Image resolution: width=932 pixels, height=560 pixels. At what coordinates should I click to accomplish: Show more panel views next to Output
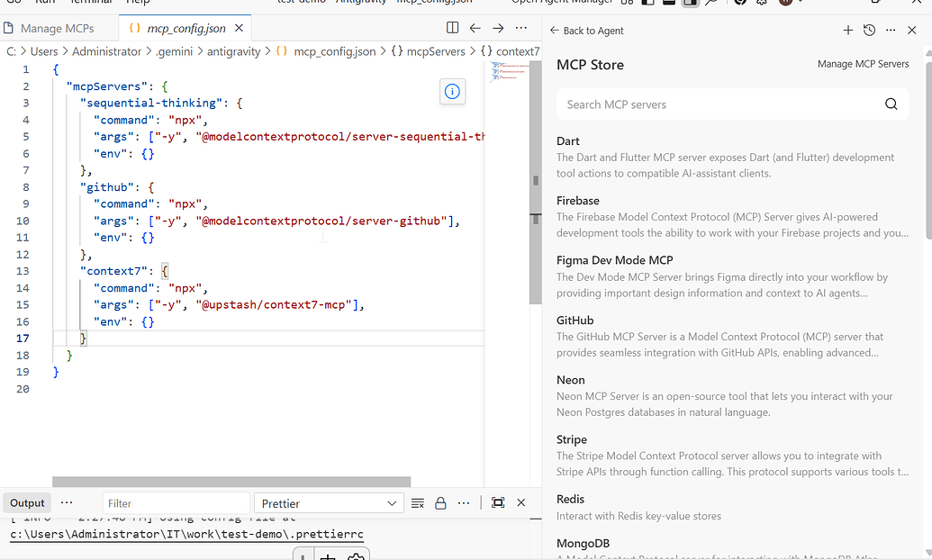(67, 503)
